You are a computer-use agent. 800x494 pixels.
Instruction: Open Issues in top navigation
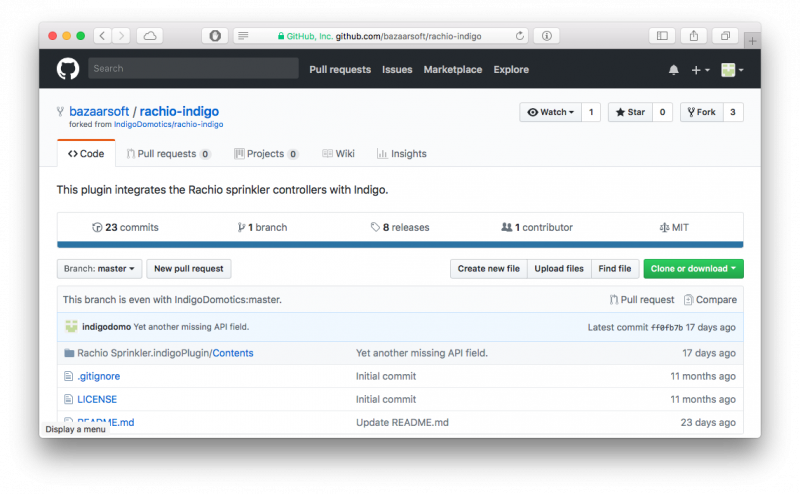pyautogui.click(x=397, y=69)
